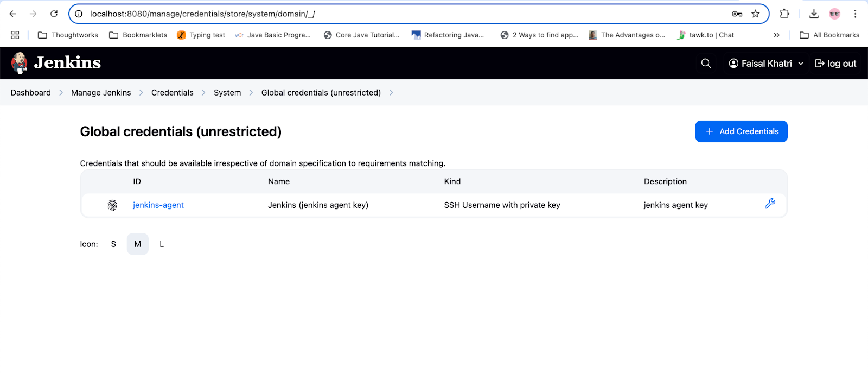Click 'Jenkins (jenkins agent key)' name cell

(318, 205)
